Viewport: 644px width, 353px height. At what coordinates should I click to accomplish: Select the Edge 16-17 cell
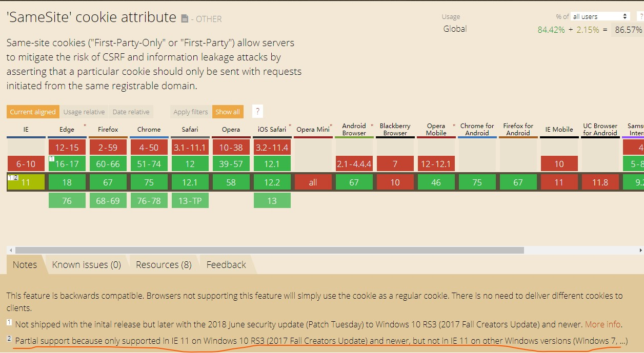click(67, 164)
